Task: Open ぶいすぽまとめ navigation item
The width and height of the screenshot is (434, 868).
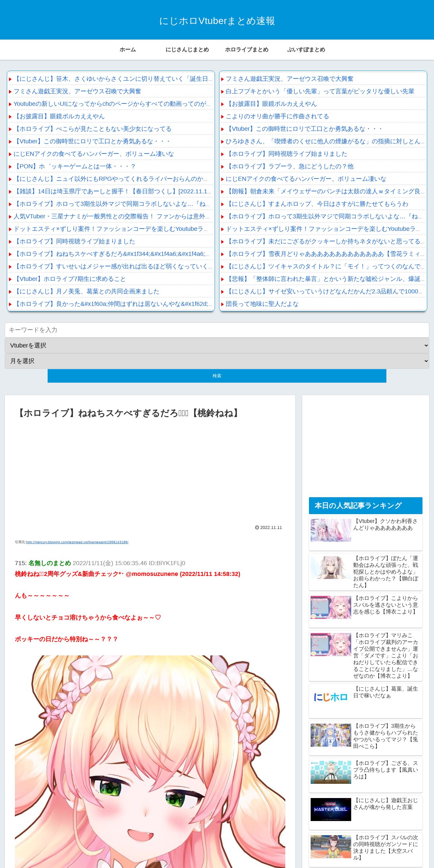Action: point(306,50)
